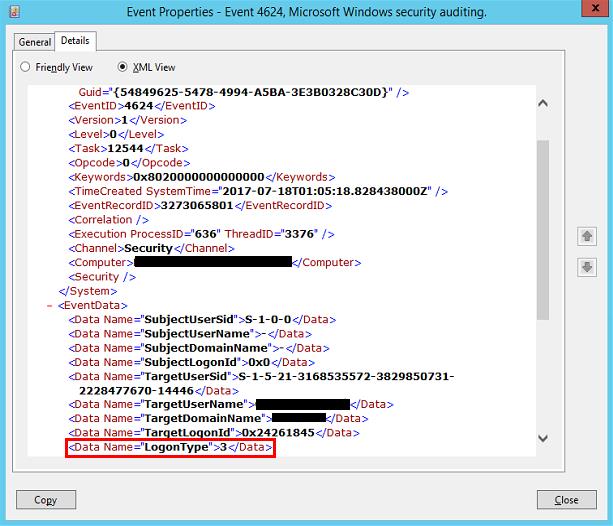Screen dimensions: 613x526
Task: Click the SubjectUserSid S-1-0-0 line
Action: (202, 320)
